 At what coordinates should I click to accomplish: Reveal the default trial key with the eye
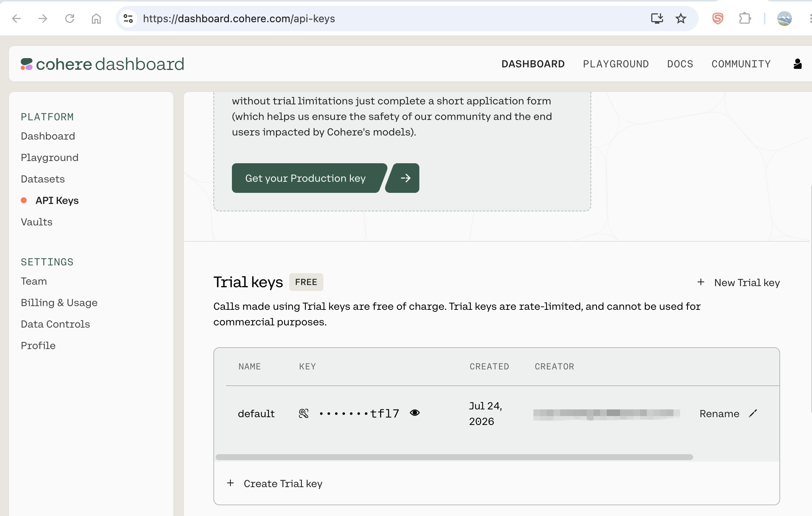(415, 413)
